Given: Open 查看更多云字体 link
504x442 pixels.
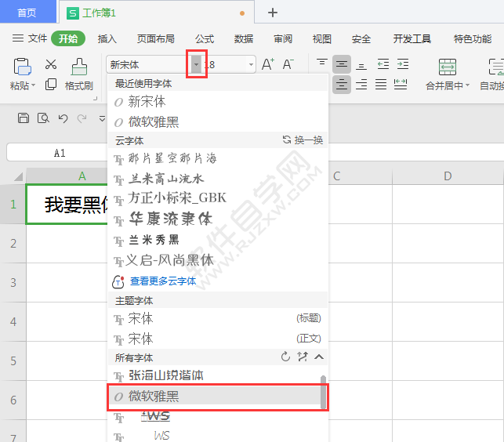Looking at the screenshot, I should (163, 281).
